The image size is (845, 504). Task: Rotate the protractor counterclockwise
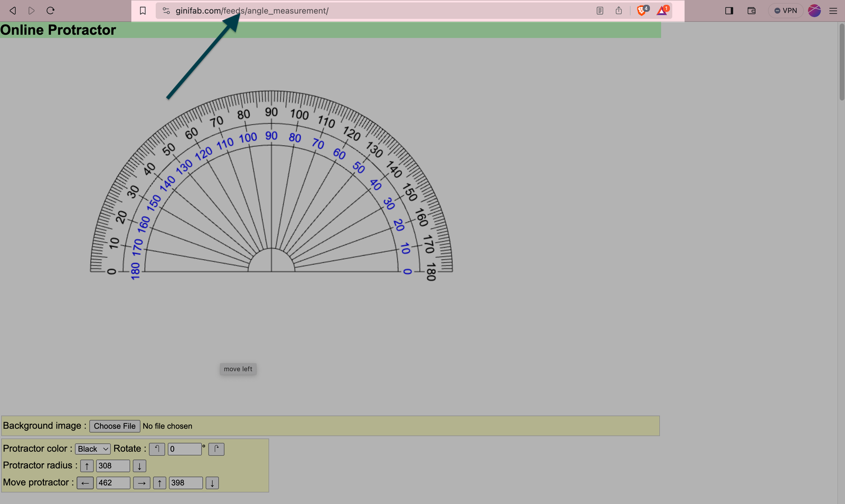(157, 449)
